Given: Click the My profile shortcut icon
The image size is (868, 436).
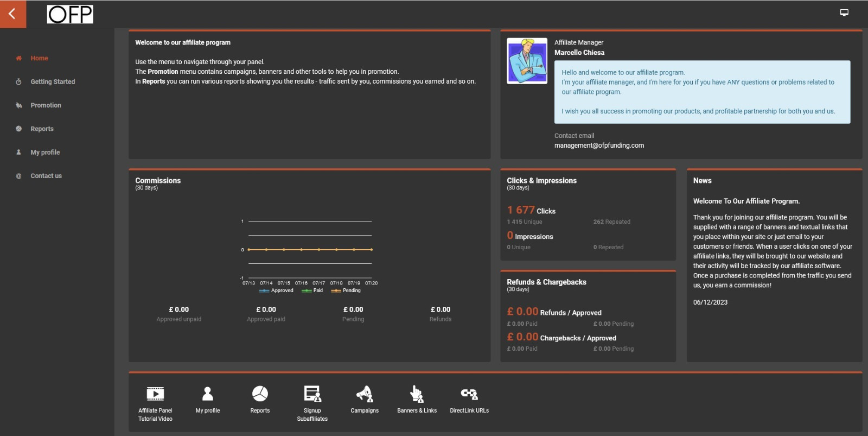Looking at the screenshot, I should (207, 394).
